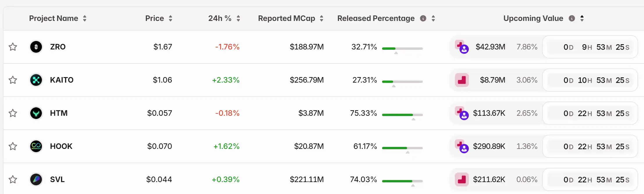The image size is (644, 194).
Task: Click the Upcoming Value info icon
Action: pyautogui.click(x=572, y=18)
